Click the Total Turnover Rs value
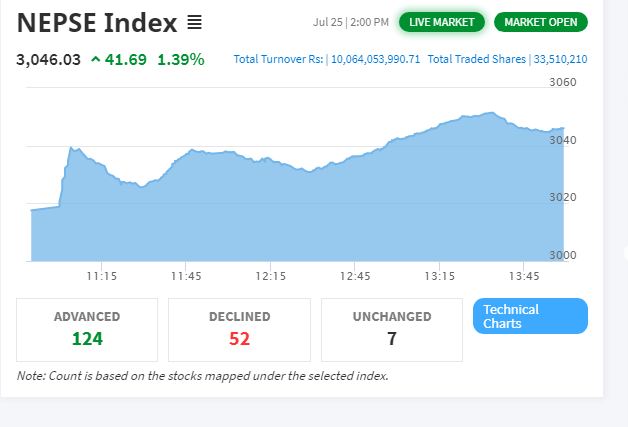The image size is (628, 427). (x=375, y=59)
